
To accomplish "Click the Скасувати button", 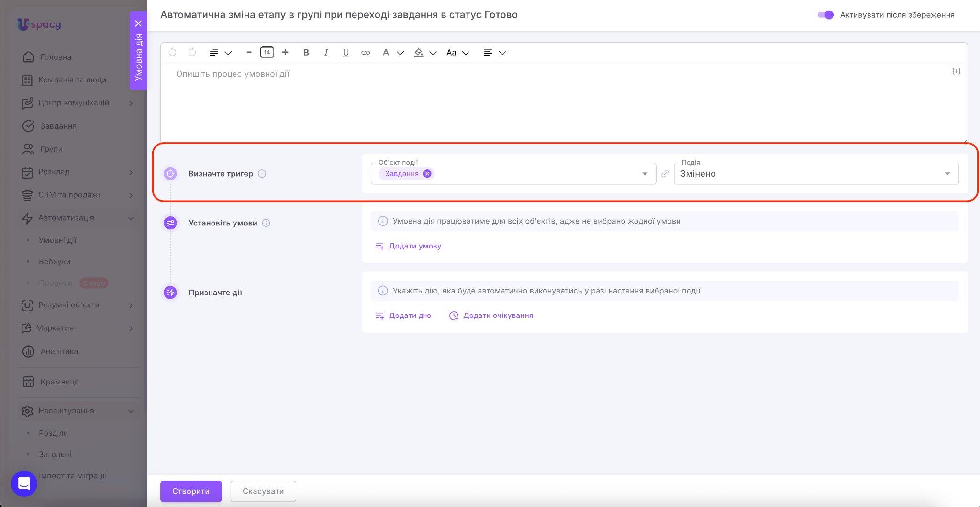I will 263,491.
